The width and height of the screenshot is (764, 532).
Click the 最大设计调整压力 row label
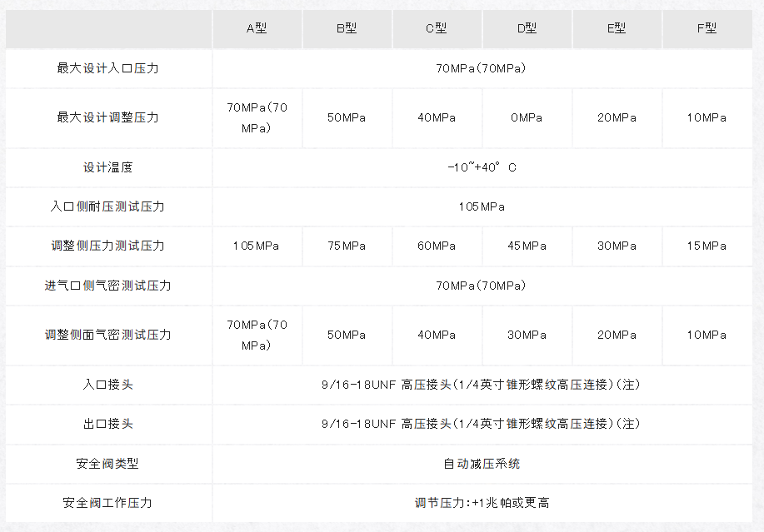108,117
